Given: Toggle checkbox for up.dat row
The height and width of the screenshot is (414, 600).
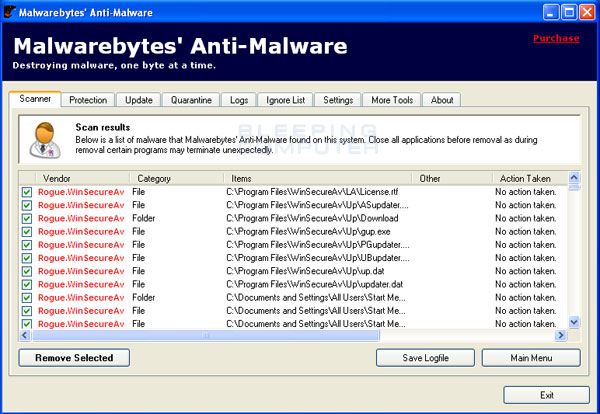Looking at the screenshot, I should coord(27,271).
